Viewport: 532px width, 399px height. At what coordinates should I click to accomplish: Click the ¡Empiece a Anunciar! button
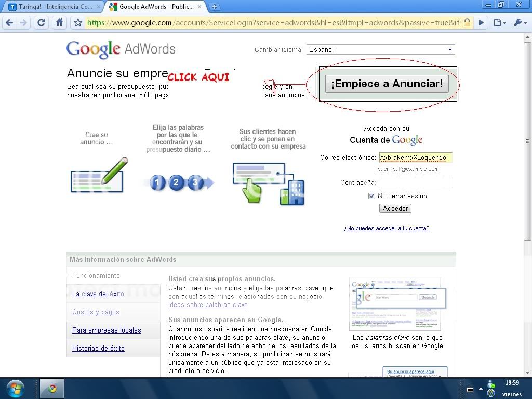click(387, 84)
